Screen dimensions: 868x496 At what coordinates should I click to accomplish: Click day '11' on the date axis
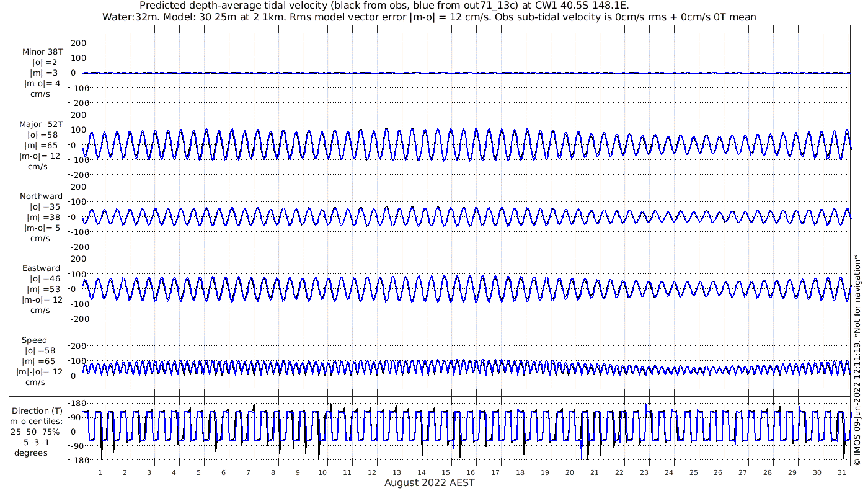click(347, 472)
